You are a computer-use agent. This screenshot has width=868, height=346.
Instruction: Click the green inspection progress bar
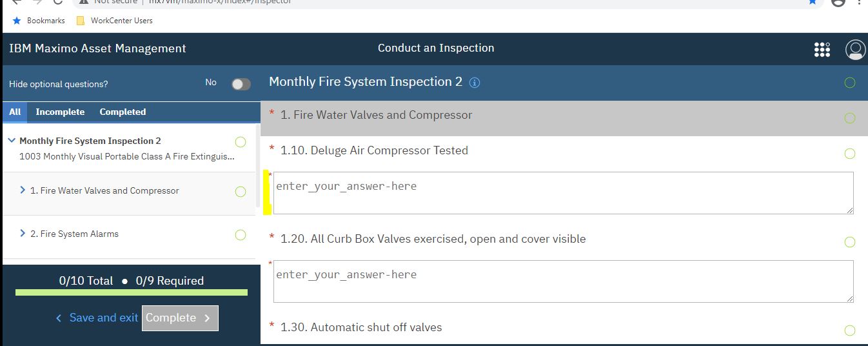[132, 292]
